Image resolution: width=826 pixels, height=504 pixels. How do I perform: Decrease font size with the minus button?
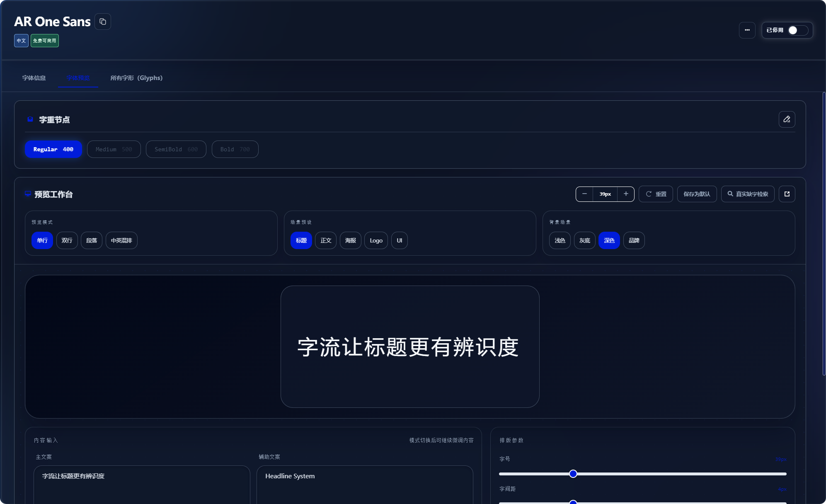click(x=584, y=194)
